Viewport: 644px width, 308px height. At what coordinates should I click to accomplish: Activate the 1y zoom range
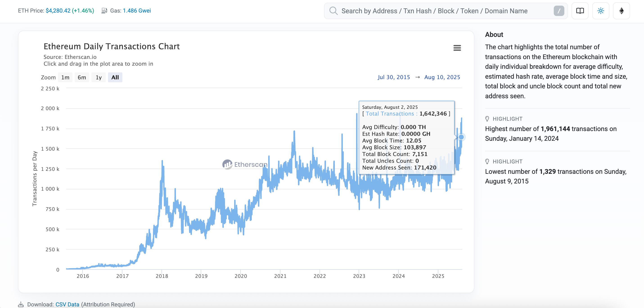pyautogui.click(x=98, y=77)
